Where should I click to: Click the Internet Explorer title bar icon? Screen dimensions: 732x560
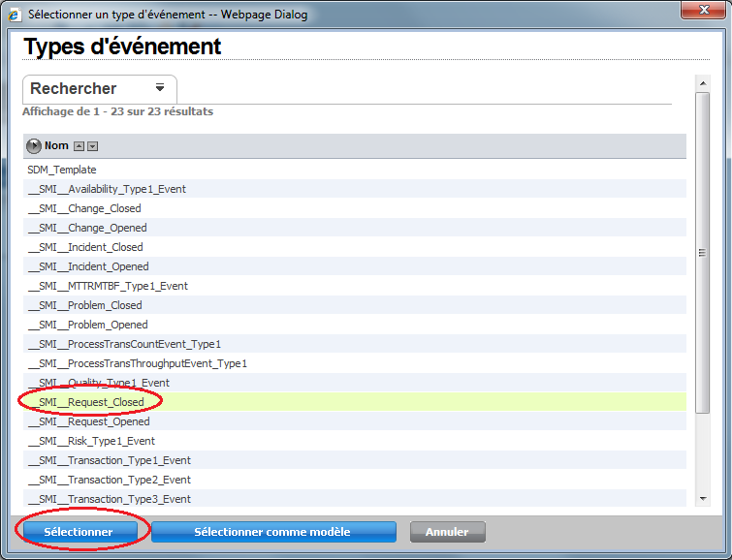click(15, 15)
